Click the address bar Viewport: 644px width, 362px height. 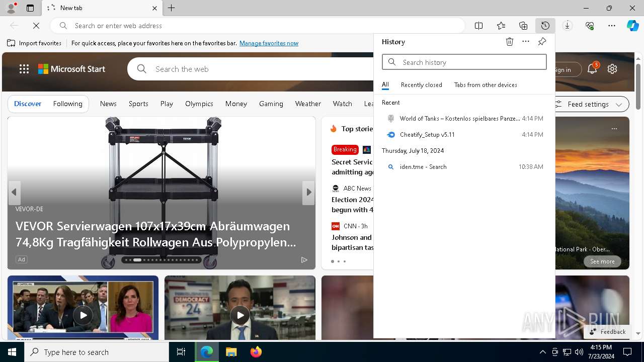click(x=258, y=26)
